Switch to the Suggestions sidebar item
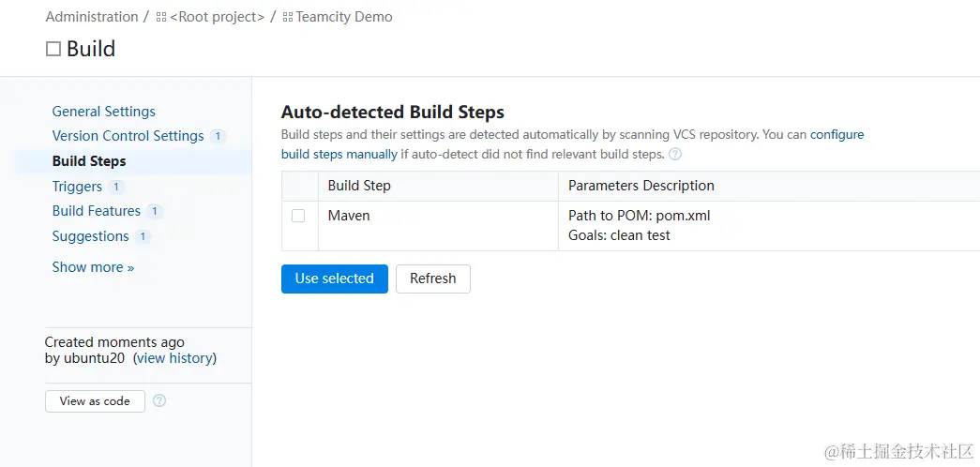 point(90,236)
